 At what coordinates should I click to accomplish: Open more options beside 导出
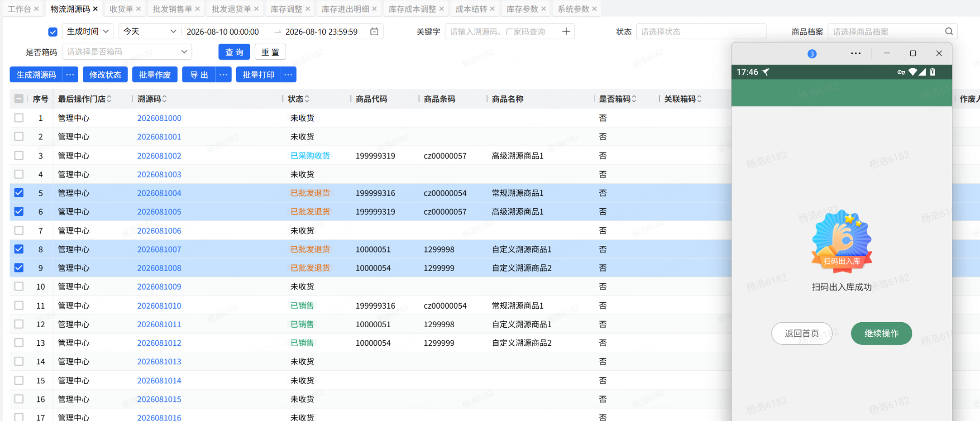click(x=224, y=75)
